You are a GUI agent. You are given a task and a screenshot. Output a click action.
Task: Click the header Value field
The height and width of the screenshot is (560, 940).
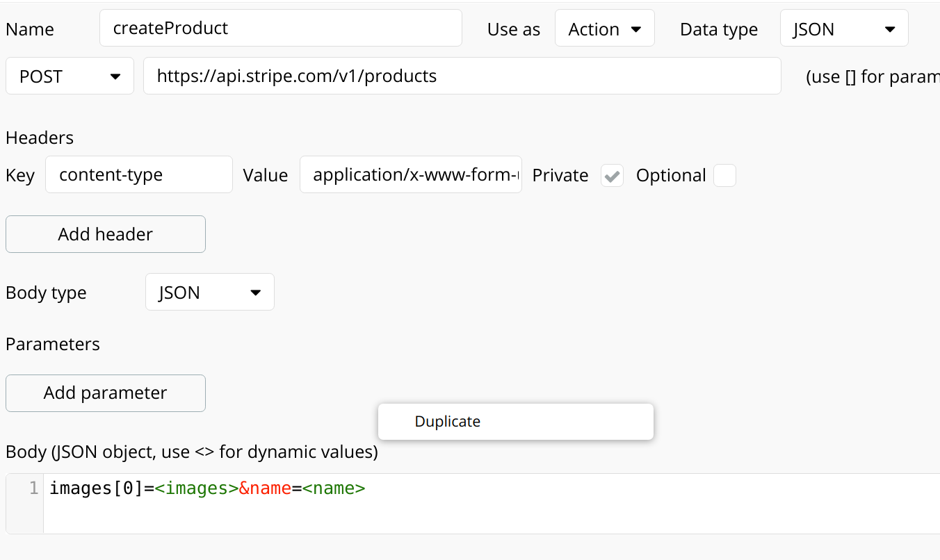click(x=410, y=174)
